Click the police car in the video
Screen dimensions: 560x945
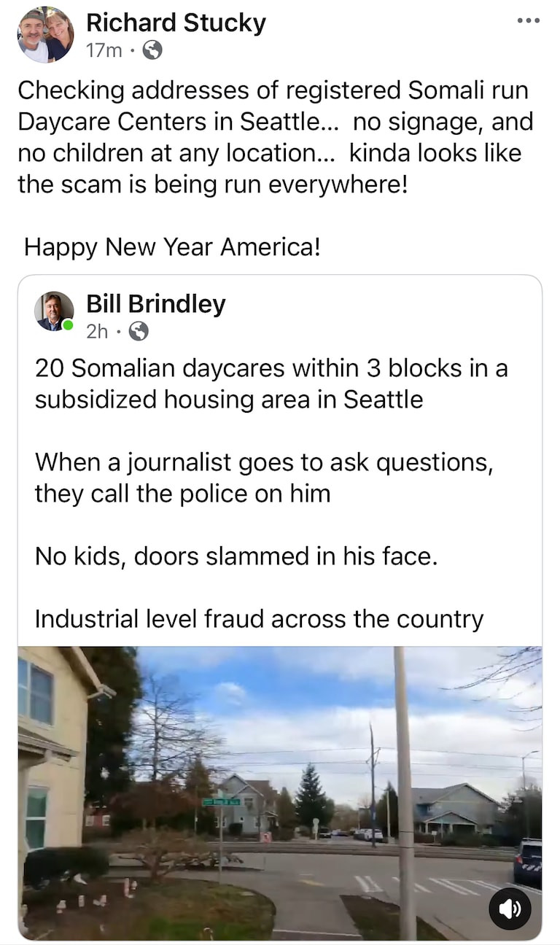[x=527, y=860]
